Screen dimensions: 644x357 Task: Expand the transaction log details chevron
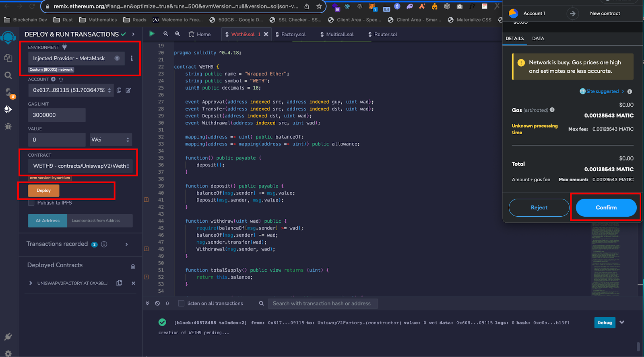622,322
